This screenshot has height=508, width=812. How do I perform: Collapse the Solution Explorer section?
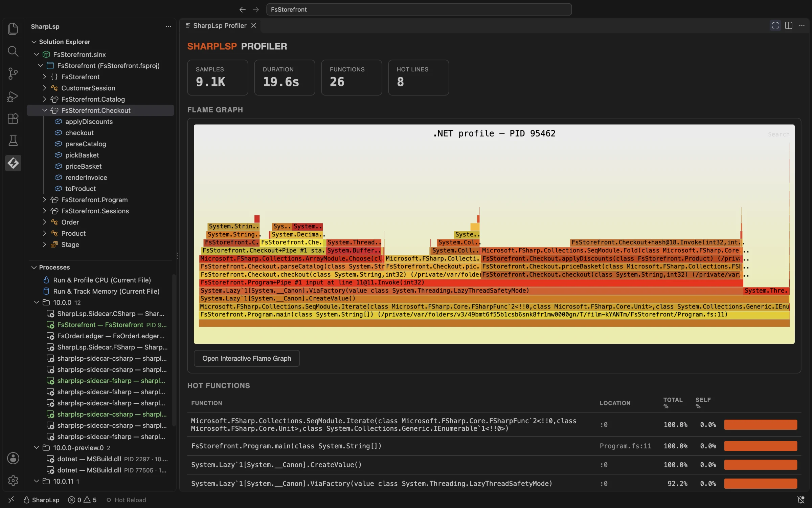(34, 42)
